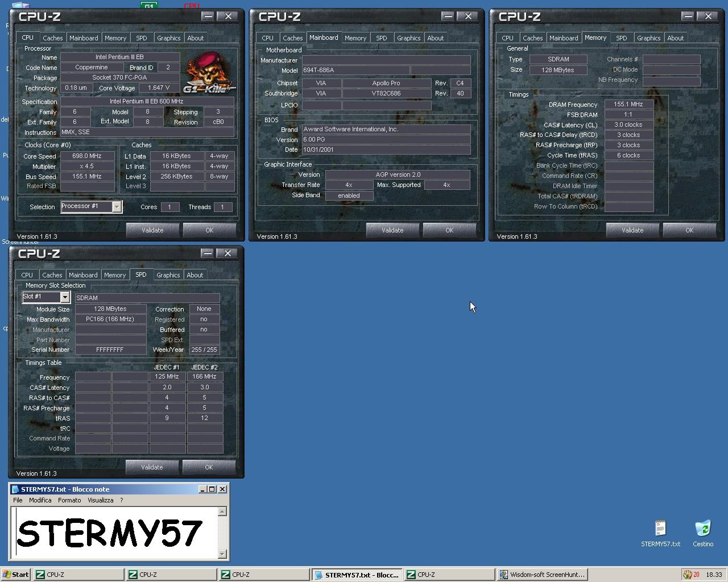Viewport: 728px width, 582px height.
Task: Click Notepad scrollbar up arrow
Action: (222, 512)
